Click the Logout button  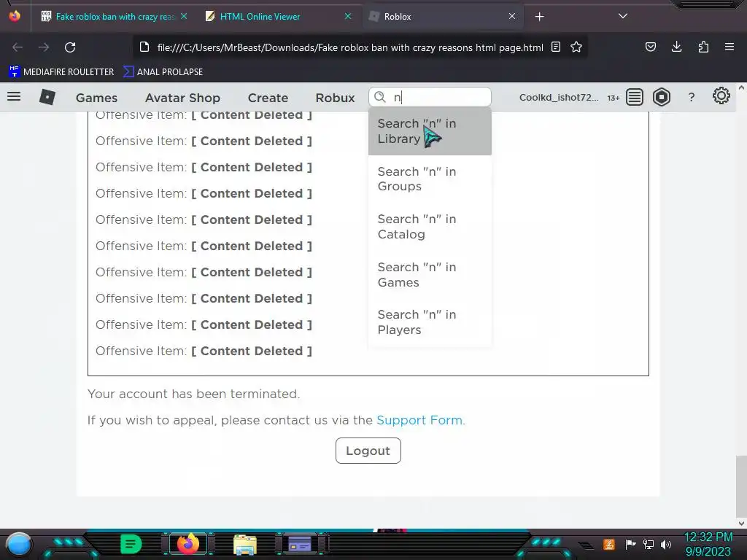coord(368,451)
